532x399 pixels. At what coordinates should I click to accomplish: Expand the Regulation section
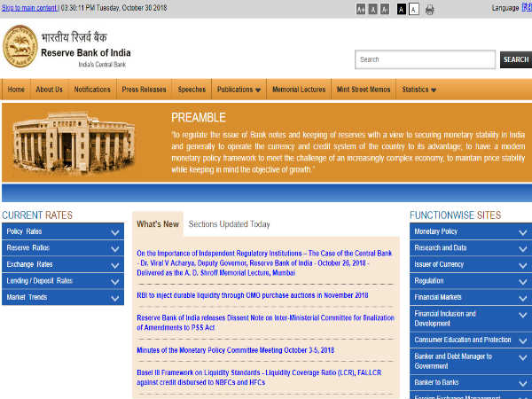click(471, 281)
